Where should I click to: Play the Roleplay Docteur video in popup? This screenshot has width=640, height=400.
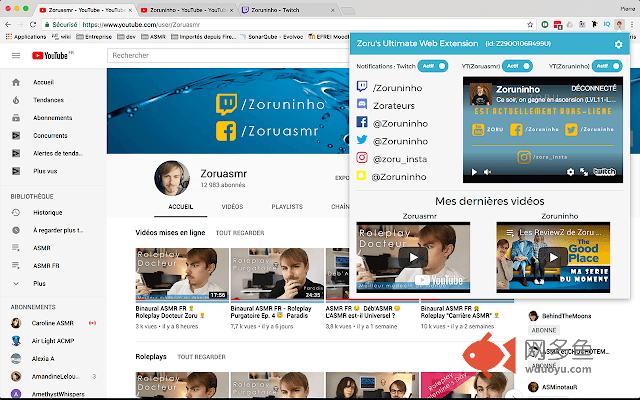pyautogui.click(x=413, y=257)
